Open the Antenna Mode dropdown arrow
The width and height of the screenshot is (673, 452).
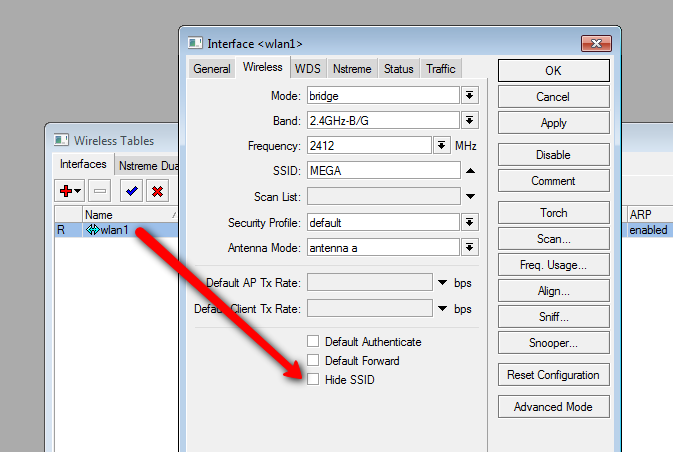click(470, 247)
